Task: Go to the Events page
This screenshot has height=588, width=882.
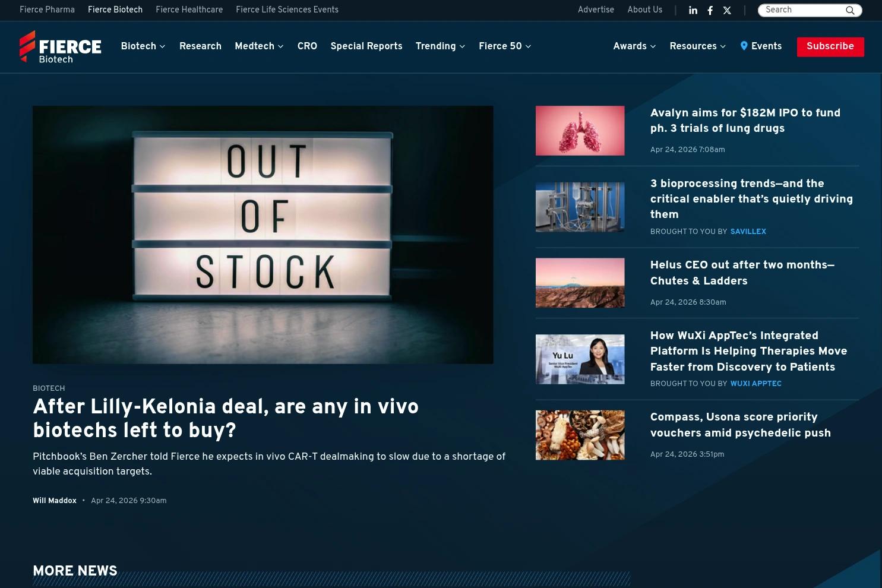Action: pos(766,46)
